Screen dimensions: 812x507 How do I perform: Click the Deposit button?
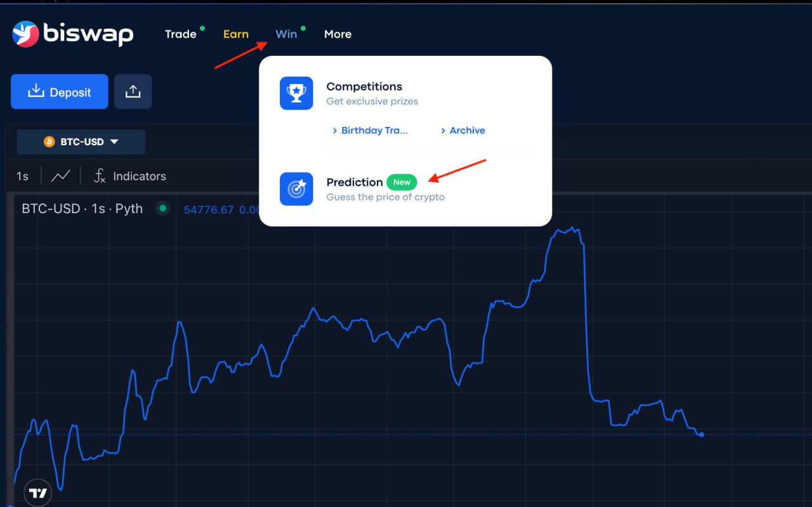coord(59,91)
